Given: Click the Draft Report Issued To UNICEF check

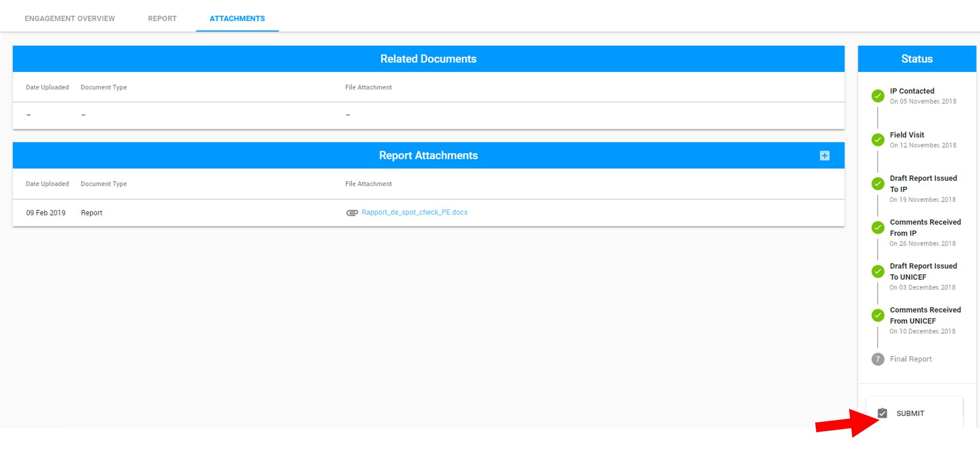Looking at the screenshot, I should tap(877, 271).
